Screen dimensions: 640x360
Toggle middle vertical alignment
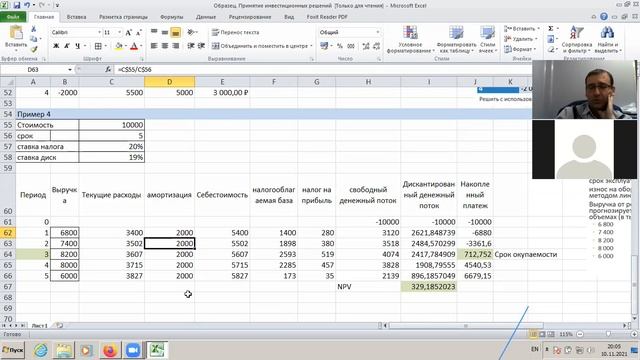[x=165, y=32]
